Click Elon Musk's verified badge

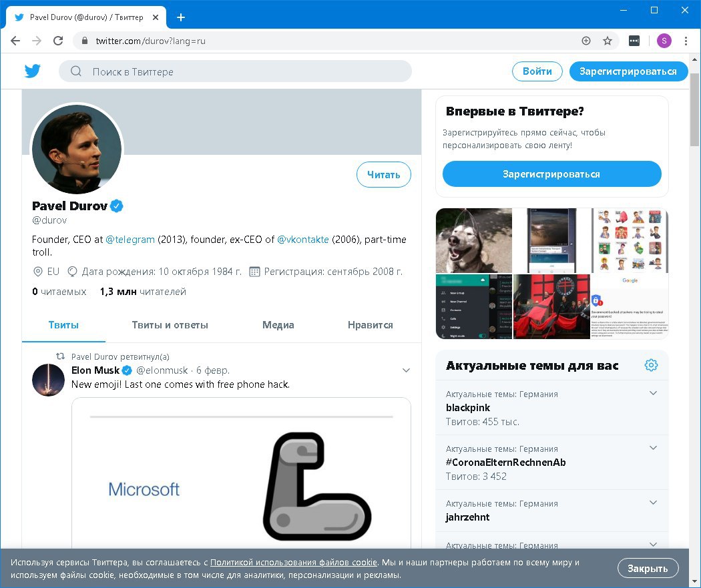click(127, 370)
